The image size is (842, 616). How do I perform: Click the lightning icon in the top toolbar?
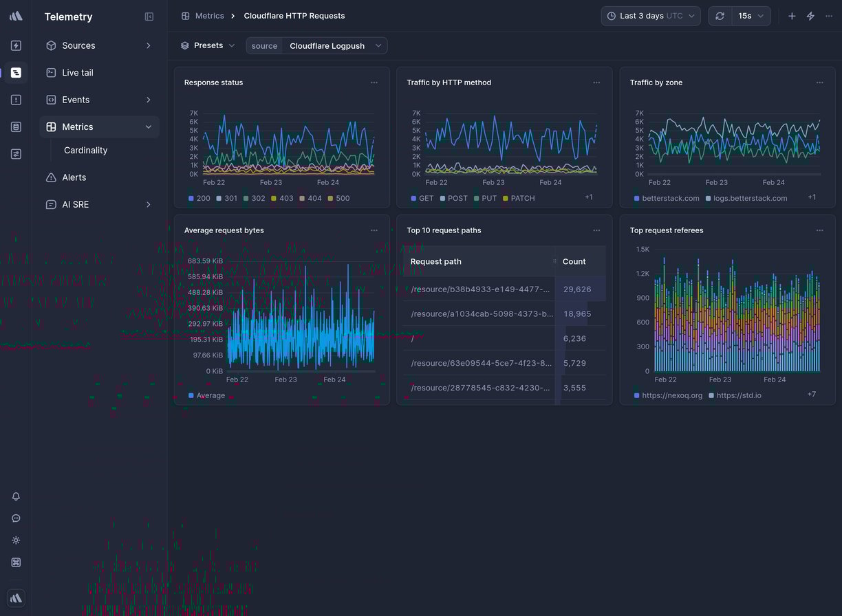coord(810,15)
